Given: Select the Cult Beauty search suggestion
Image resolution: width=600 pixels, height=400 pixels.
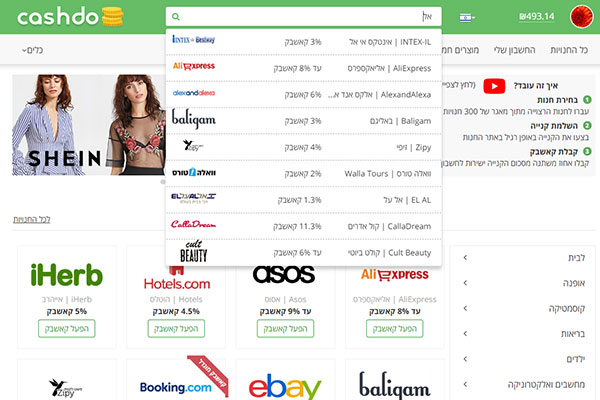Looking at the screenshot, I should point(303,253).
